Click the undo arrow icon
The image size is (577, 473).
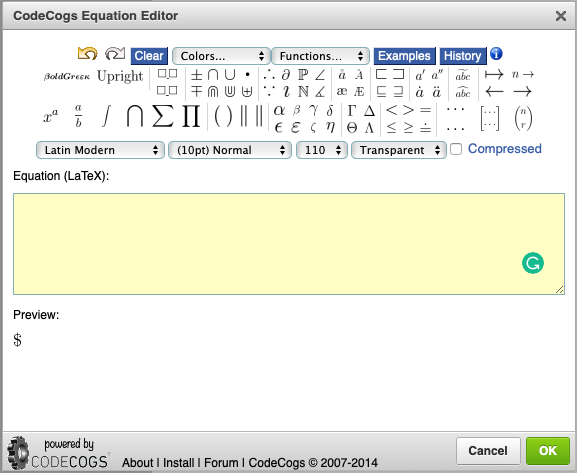[88, 54]
